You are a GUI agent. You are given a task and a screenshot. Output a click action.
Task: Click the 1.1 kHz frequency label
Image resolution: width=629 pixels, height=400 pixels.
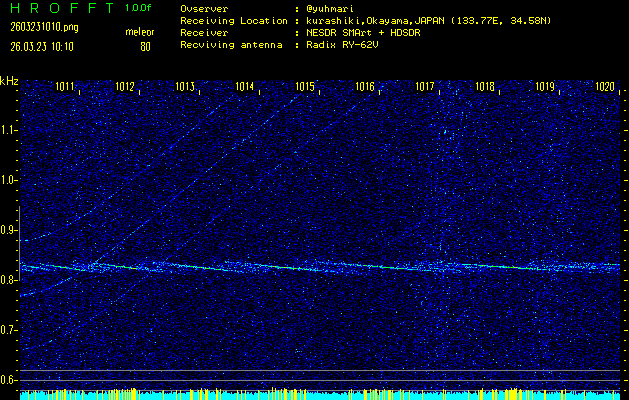9,130
